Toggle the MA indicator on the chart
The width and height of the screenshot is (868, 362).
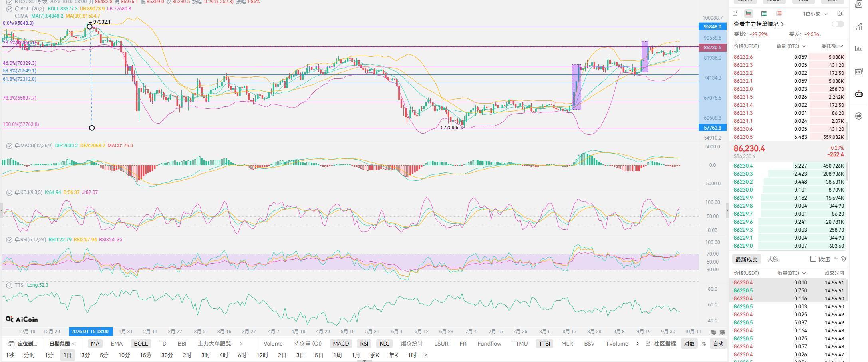point(95,344)
